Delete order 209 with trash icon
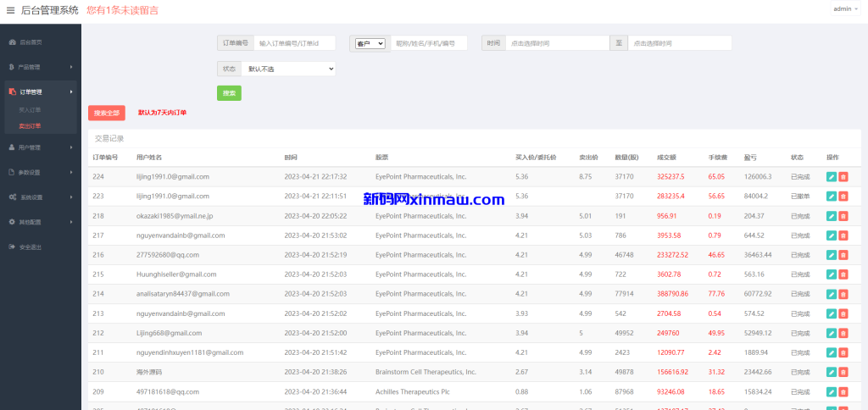The width and height of the screenshot is (868, 410). [843, 391]
